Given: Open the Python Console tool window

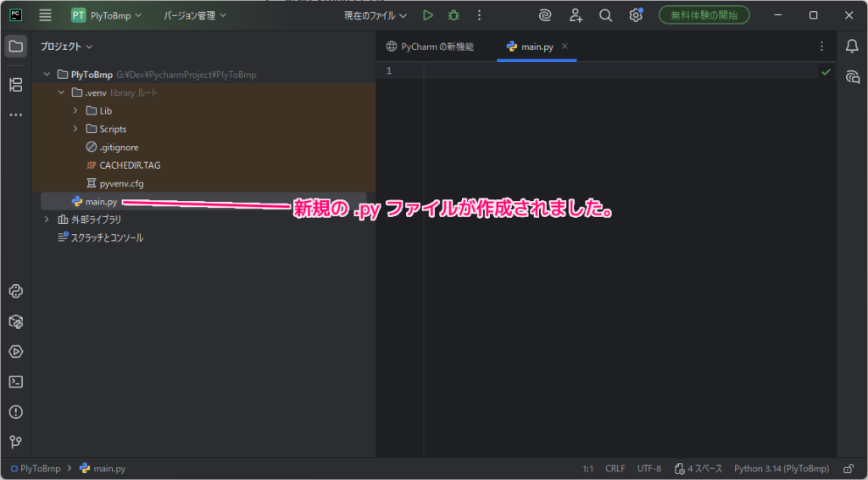Looking at the screenshot, I should click(16, 291).
